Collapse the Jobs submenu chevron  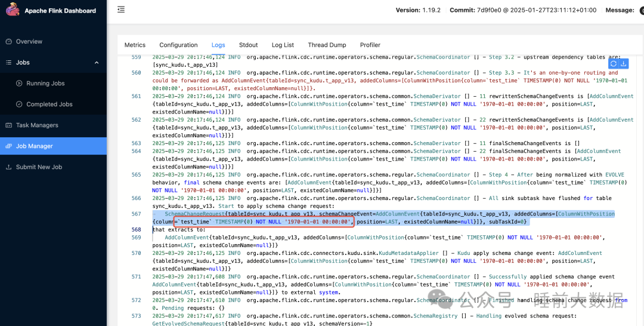pos(97,63)
